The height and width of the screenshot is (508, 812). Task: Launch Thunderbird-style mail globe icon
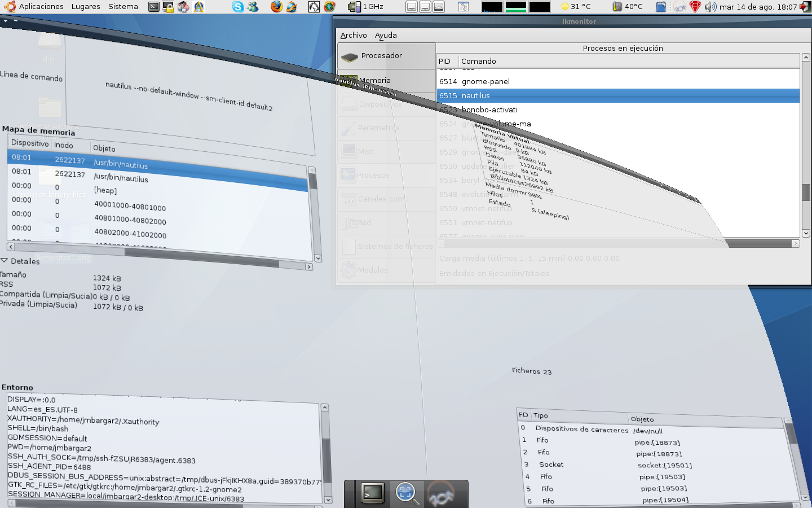[292, 7]
